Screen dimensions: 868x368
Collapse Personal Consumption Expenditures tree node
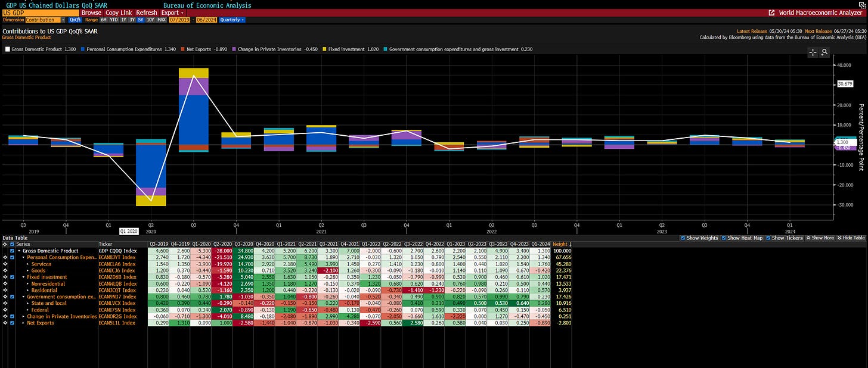23,257
